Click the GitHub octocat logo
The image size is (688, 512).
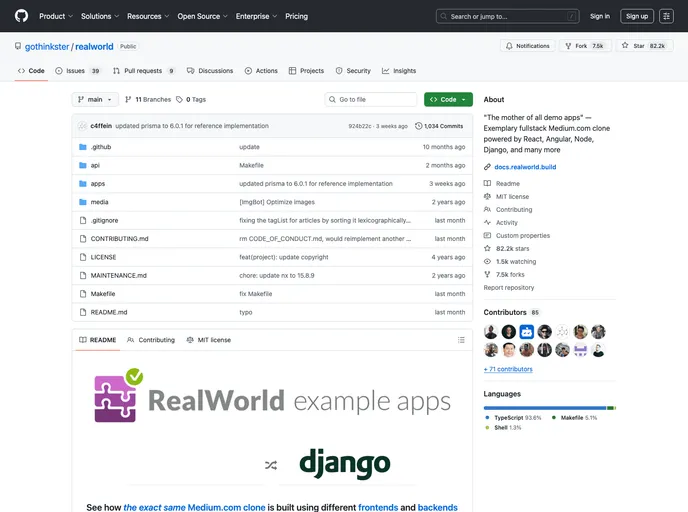click(21, 16)
